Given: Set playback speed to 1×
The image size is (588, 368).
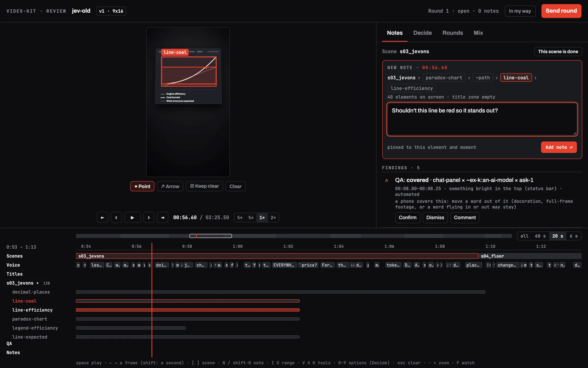Looking at the screenshot, I should tap(262, 218).
